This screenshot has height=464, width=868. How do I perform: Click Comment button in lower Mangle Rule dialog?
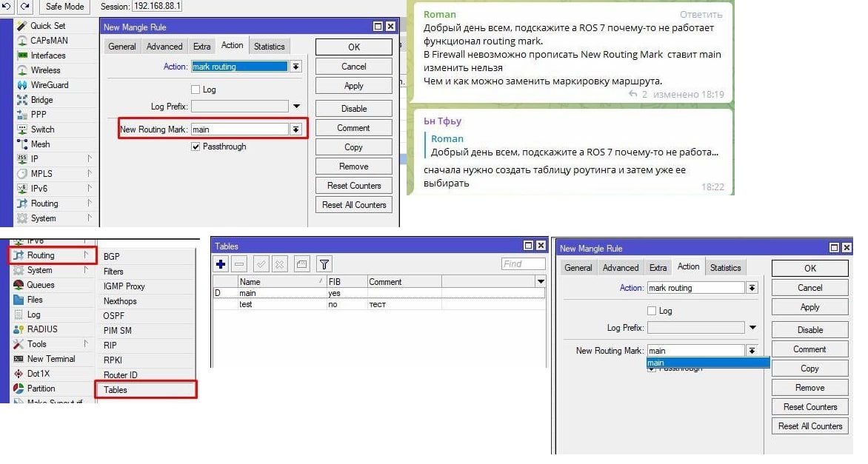click(x=810, y=349)
